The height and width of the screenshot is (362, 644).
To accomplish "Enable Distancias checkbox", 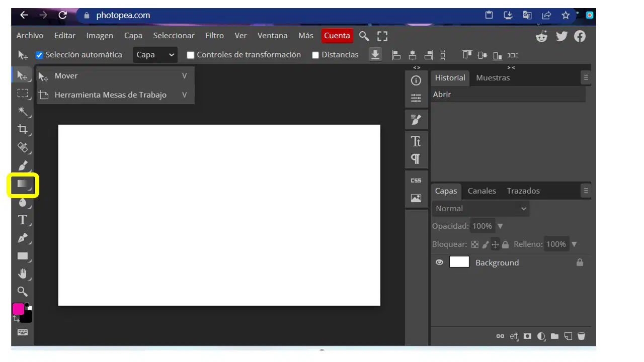I will point(315,55).
